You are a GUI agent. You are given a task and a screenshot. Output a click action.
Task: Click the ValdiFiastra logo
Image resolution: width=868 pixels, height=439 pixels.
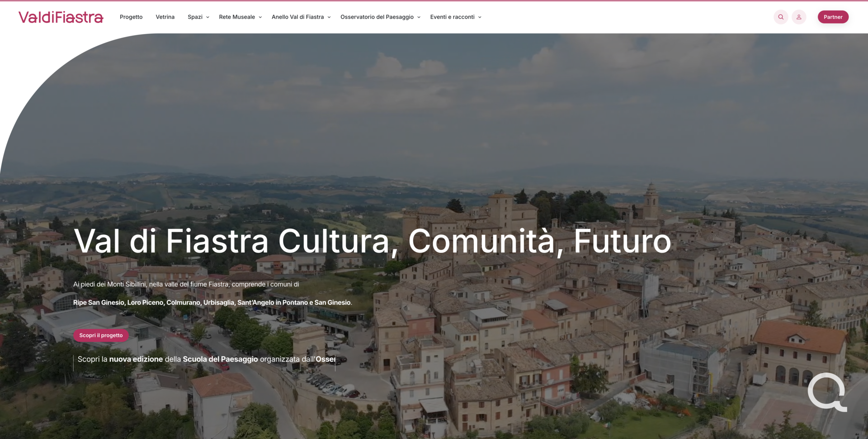pyautogui.click(x=61, y=17)
